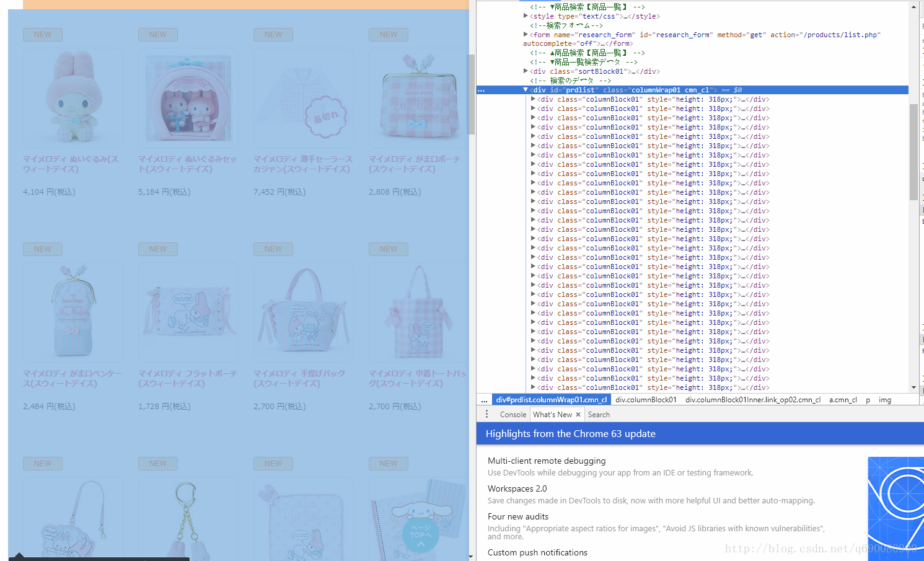924x561 pixels.
Task: Select the div.columnBlock01 breadcrumb item
Action: click(x=646, y=400)
